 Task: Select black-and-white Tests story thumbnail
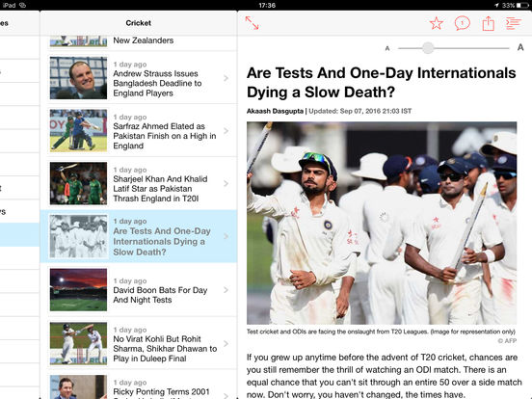78,236
